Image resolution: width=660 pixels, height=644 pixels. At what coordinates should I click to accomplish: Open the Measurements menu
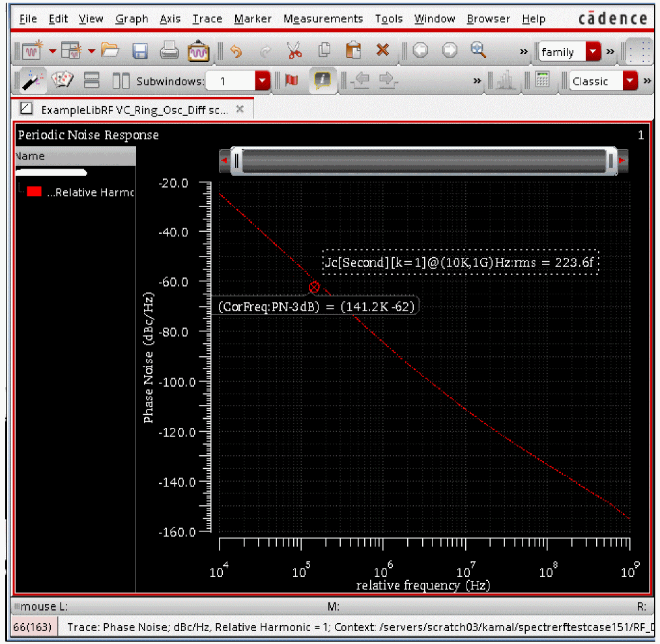tap(323, 19)
